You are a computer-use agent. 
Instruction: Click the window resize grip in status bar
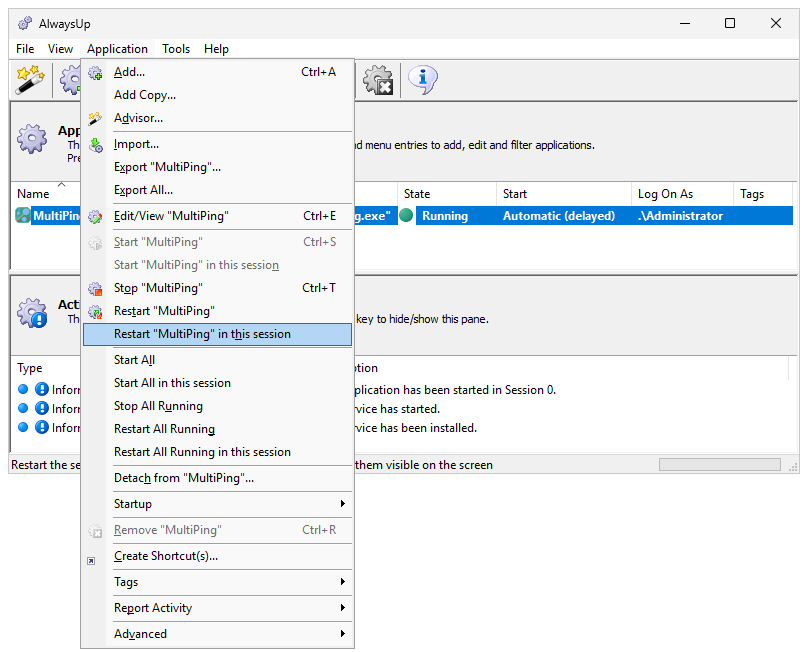pyautogui.click(x=792, y=467)
